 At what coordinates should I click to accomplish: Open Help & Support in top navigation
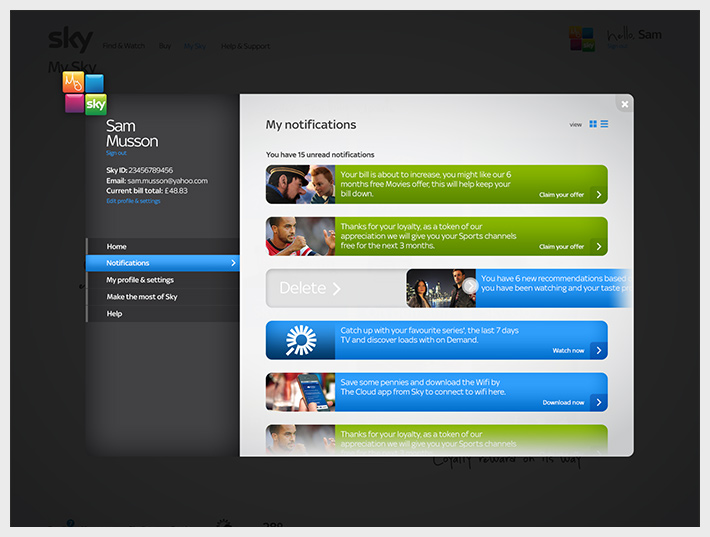click(245, 46)
